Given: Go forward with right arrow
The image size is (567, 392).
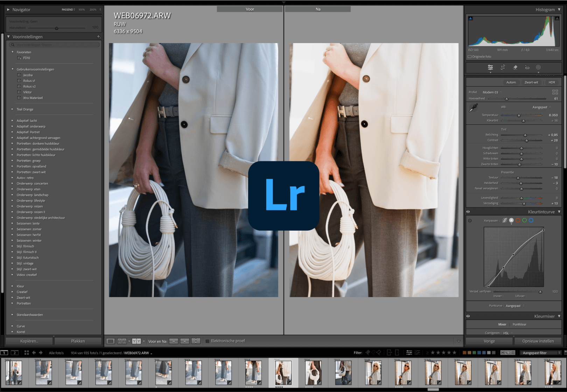Looking at the screenshot, I should pos(41,353).
